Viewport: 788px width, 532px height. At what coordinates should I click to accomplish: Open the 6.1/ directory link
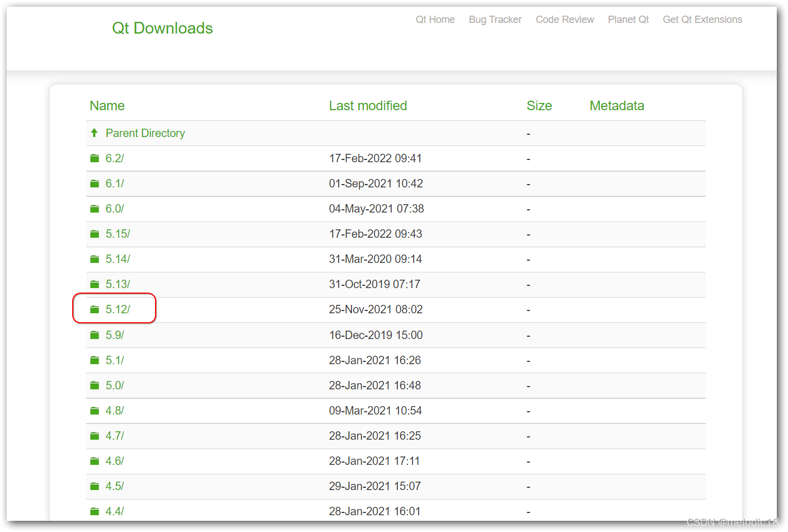click(x=115, y=183)
